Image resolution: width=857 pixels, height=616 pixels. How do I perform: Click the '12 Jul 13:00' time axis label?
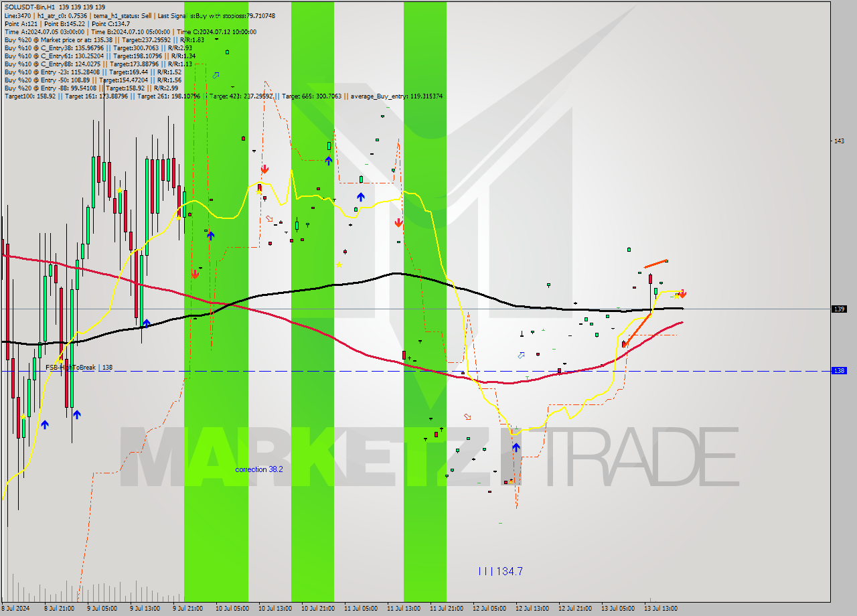(x=532, y=609)
